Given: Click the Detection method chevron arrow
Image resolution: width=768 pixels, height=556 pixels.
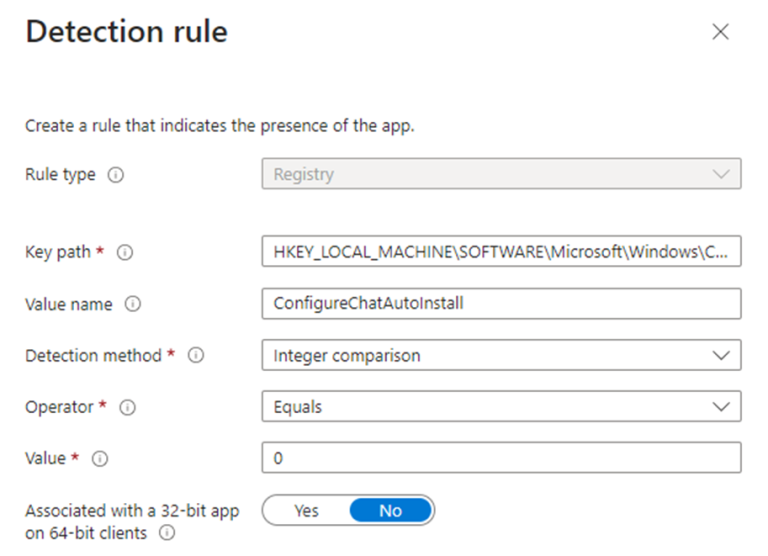Looking at the screenshot, I should (720, 355).
